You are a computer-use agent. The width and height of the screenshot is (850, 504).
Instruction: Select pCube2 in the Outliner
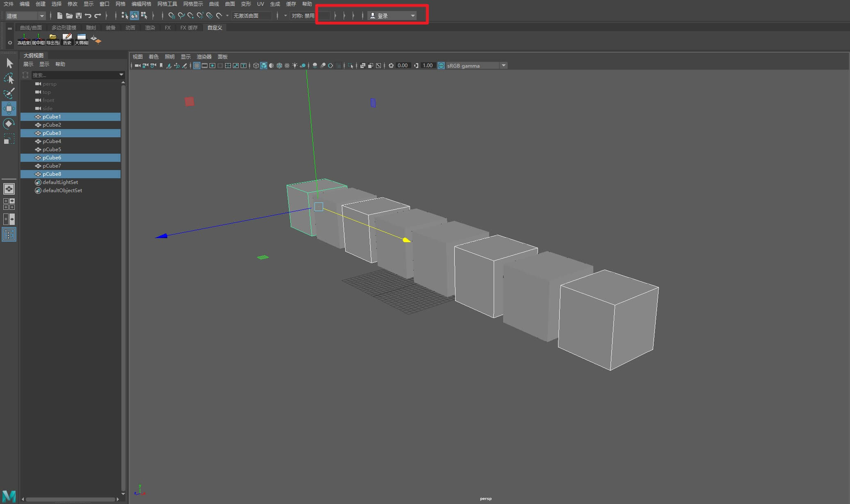(x=71, y=125)
